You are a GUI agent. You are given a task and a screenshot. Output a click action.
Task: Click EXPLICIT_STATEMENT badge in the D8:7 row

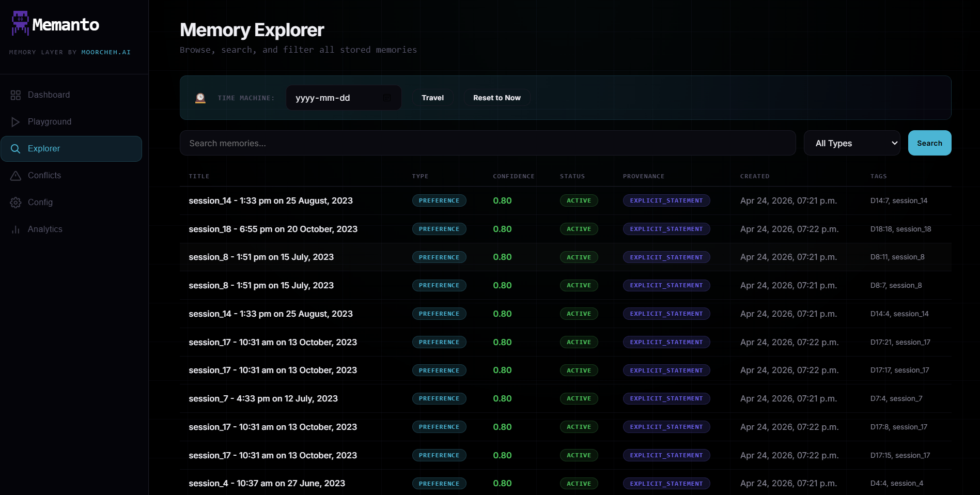[x=666, y=285]
